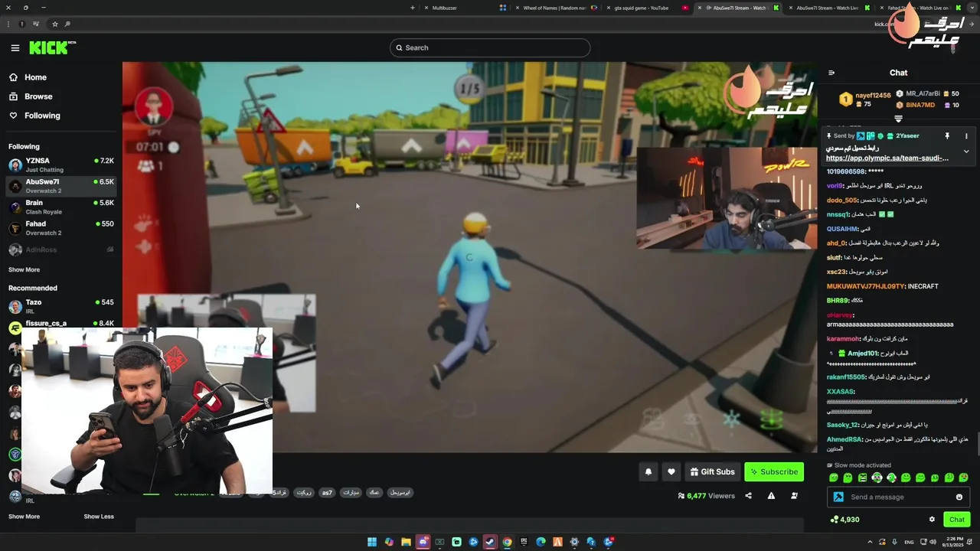Screen dimensions: 980x551
Task: Open the Browse sidebar item
Action: (x=38, y=96)
